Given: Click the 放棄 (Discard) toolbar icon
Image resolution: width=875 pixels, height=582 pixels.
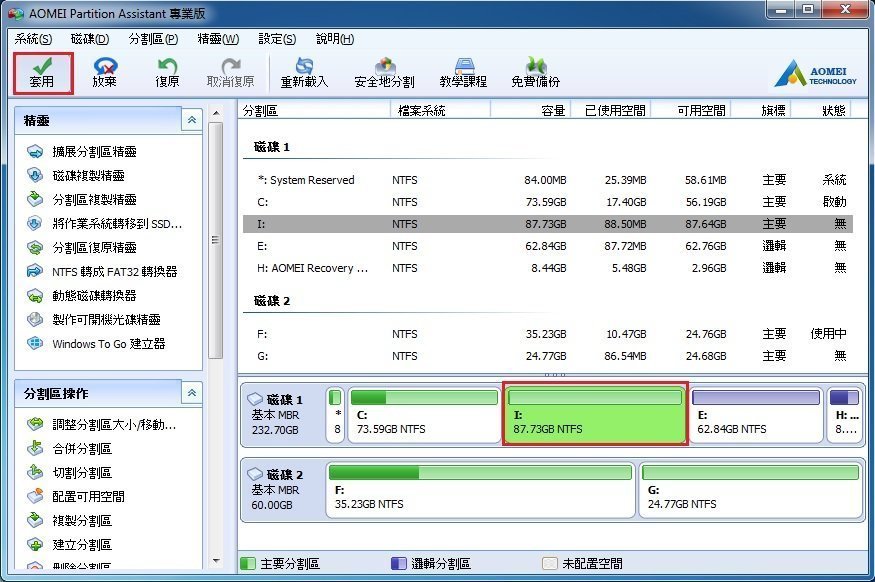Looking at the screenshot, I should tap(104, 73).
